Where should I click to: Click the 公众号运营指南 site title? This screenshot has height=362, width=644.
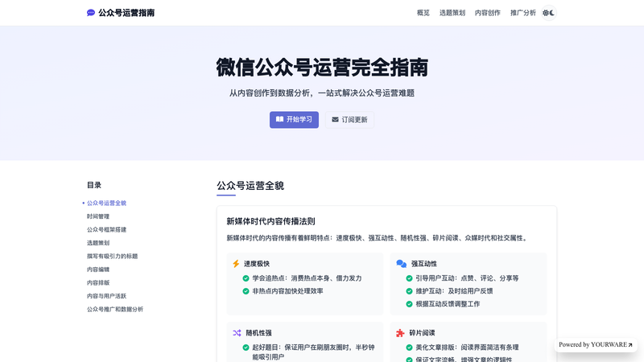pyautogui.click(x=126, y=13)
